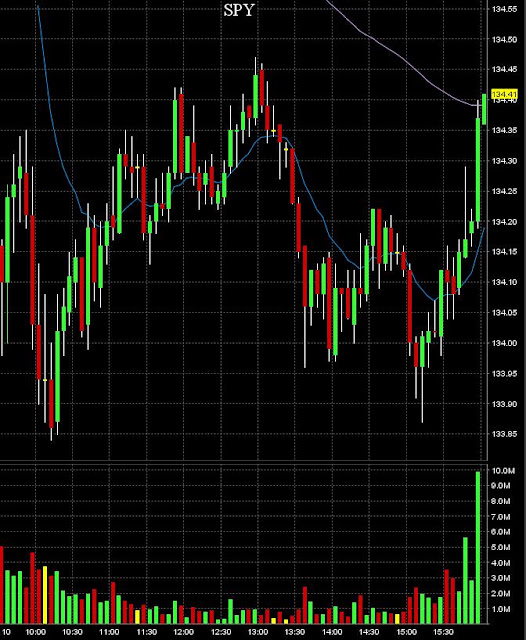Click the 134.30 price axis label
526x640 pixels.
(504, 161)
